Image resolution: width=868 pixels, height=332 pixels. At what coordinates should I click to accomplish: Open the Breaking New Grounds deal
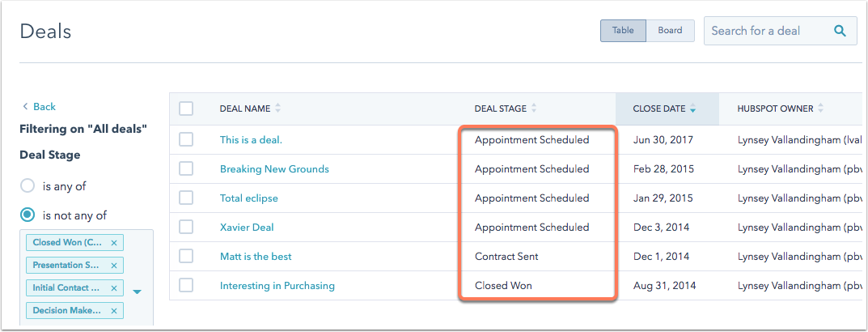274,169
